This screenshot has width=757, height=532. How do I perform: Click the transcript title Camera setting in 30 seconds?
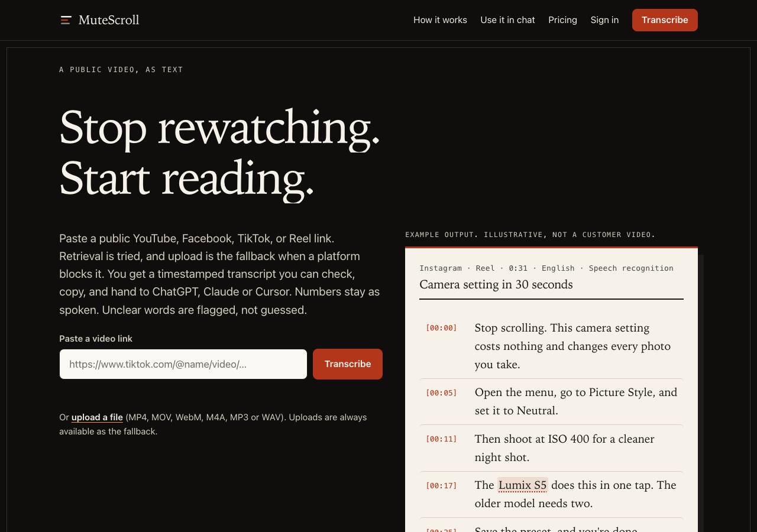(x=496, y=284)
